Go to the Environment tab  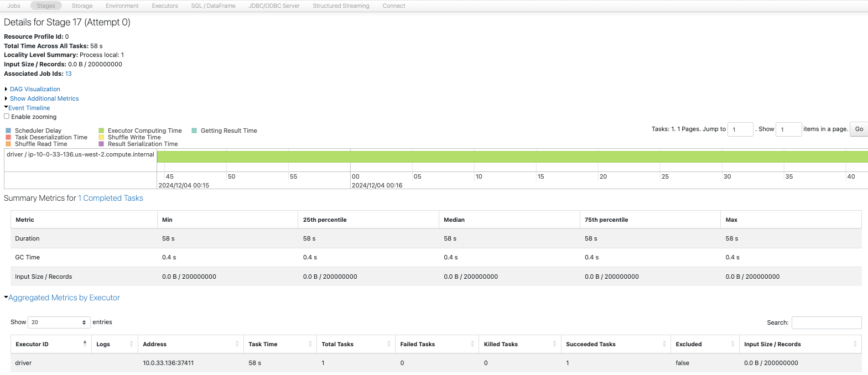click(122, 6)
